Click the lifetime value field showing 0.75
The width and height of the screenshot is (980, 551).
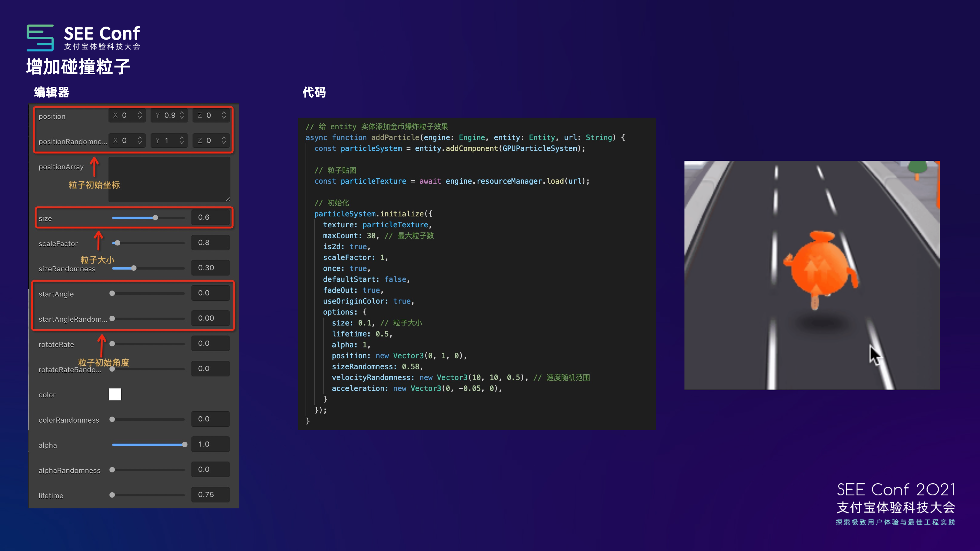pos(210,494)
